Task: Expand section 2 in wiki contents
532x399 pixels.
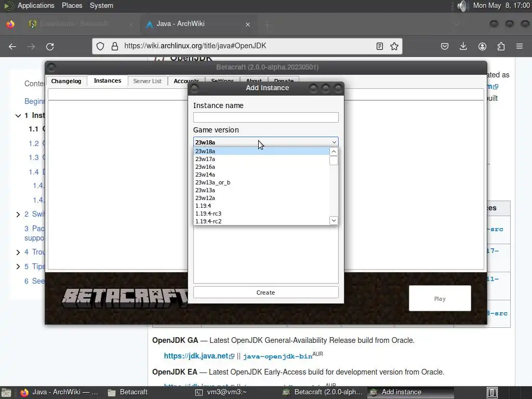Action: point(18,215)
